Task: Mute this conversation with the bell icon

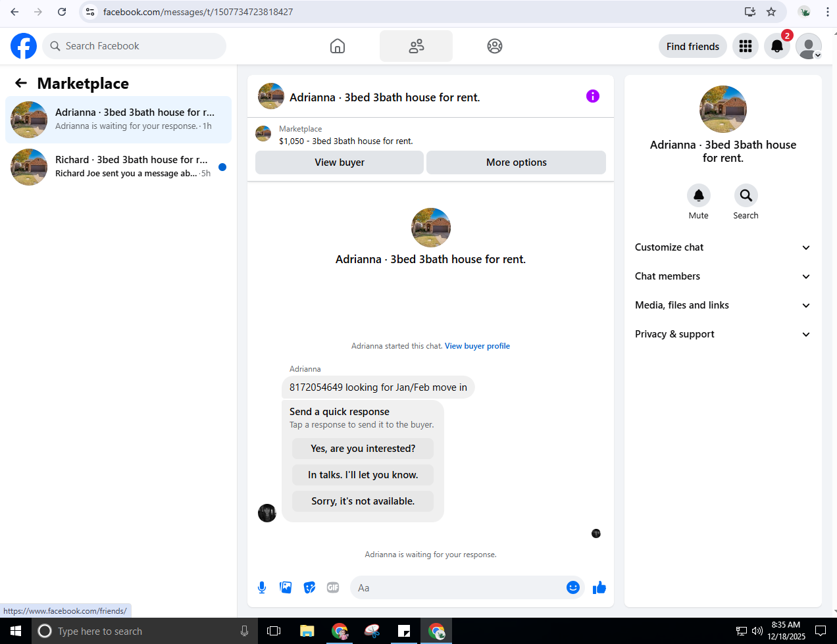Action: pyautogui.click(x=699, y=195)
